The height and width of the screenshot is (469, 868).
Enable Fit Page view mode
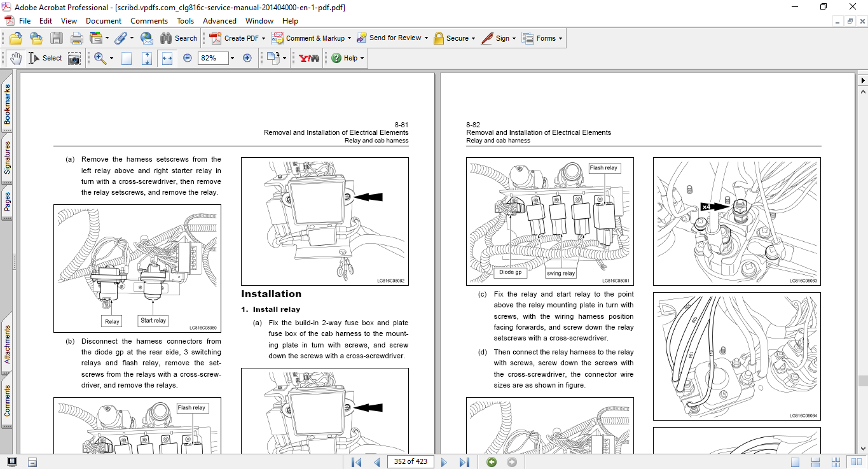point(147,58)
